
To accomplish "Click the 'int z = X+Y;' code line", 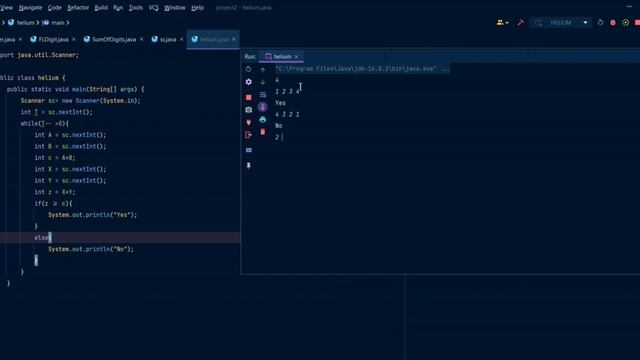I will pyautogui.click(x=55, y=192).
